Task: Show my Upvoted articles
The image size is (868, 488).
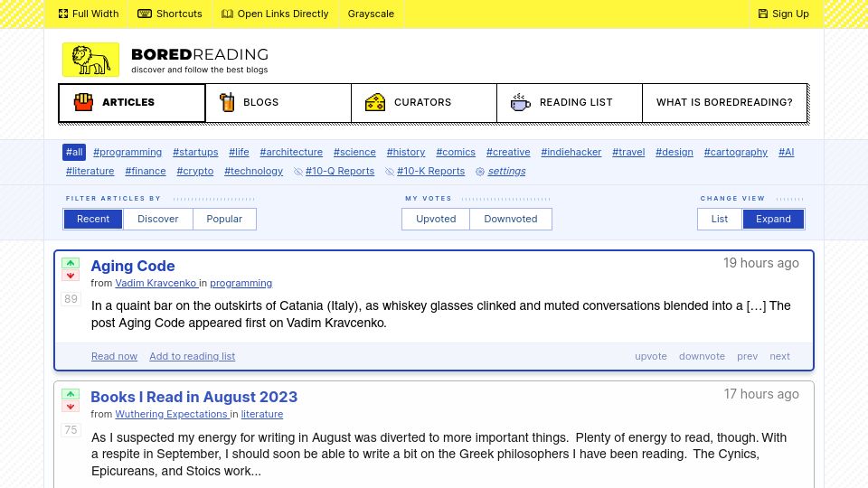Action: [436, 219]
